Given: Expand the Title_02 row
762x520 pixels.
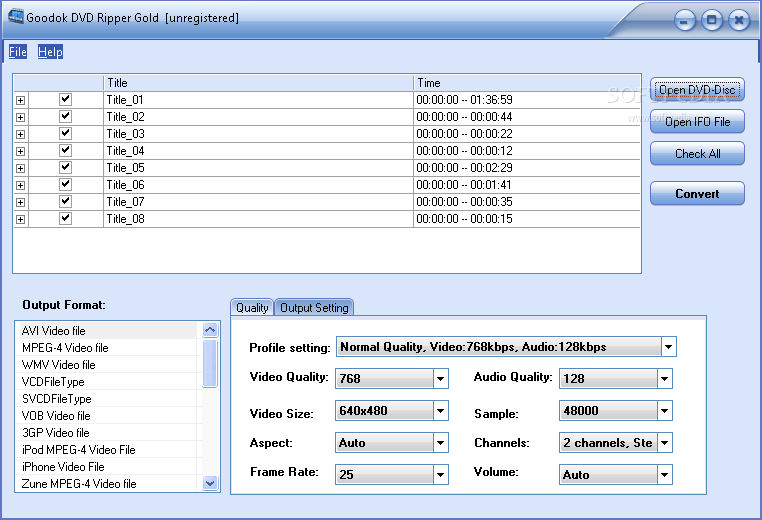Looking at the screenshot, I should (x=20, y=118).
